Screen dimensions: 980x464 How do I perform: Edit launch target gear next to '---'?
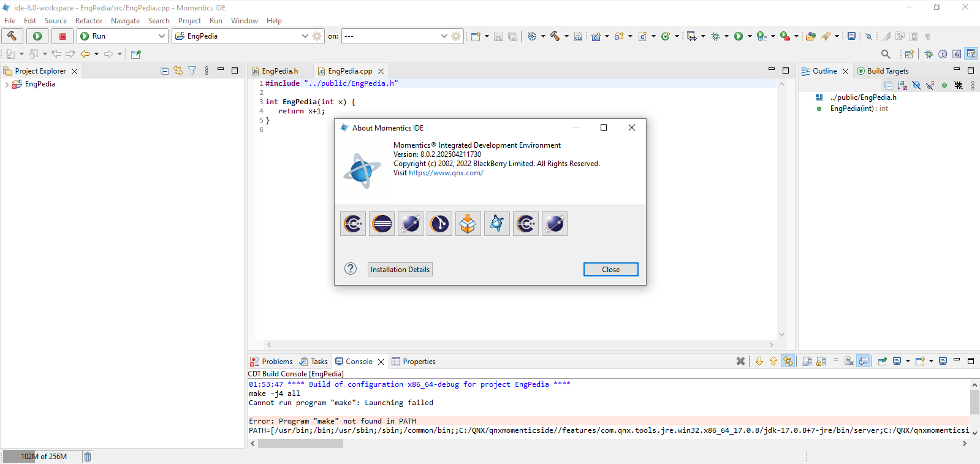tap(456, 36)
